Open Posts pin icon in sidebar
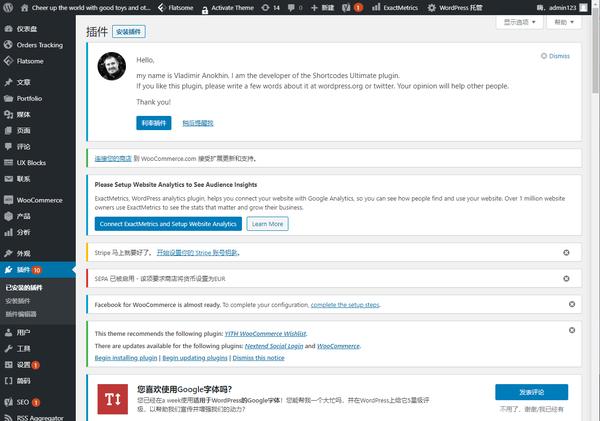 point(8,82)
